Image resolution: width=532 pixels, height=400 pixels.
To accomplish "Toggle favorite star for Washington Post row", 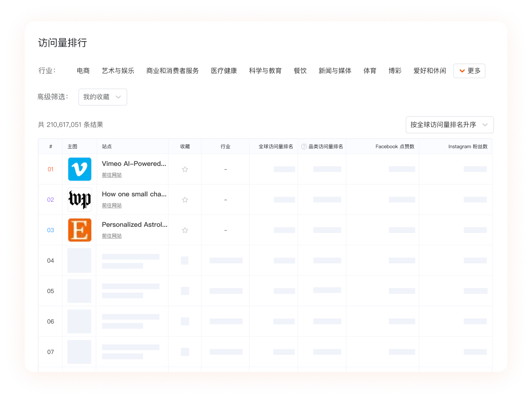I will [x=185, y=200].
